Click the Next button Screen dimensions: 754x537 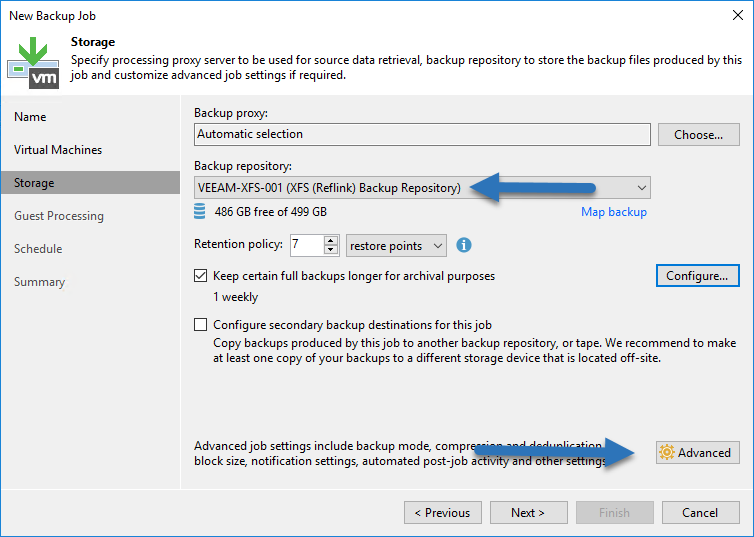pyautogui.click(x=528, y=512)
